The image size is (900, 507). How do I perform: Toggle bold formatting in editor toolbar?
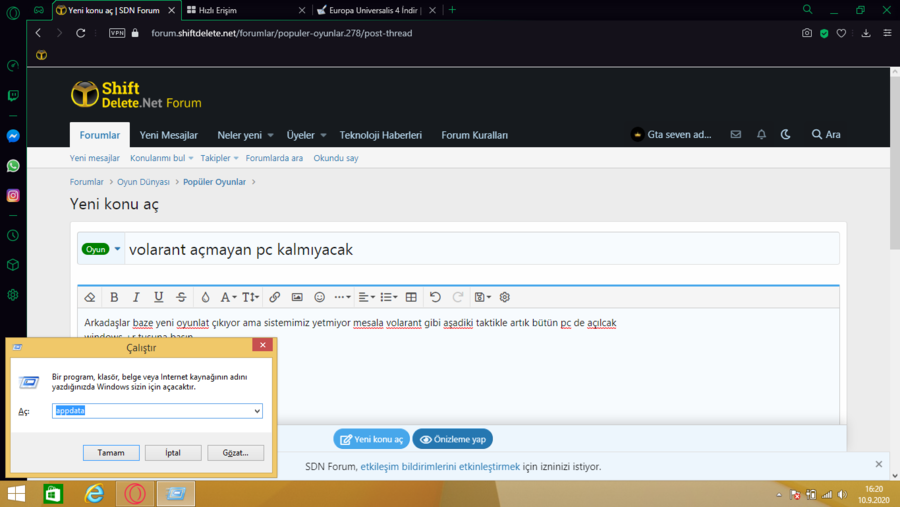[x=114, y=297]
